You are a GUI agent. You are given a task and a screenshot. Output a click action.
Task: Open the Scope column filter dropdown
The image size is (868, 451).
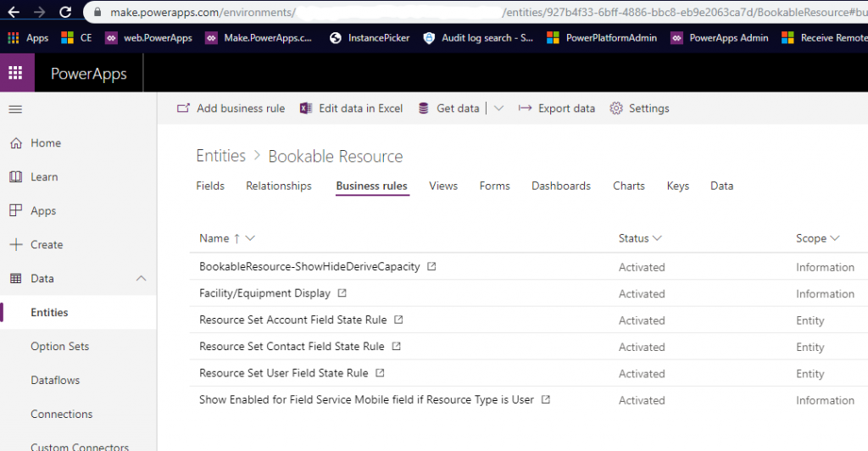[835, 238]
